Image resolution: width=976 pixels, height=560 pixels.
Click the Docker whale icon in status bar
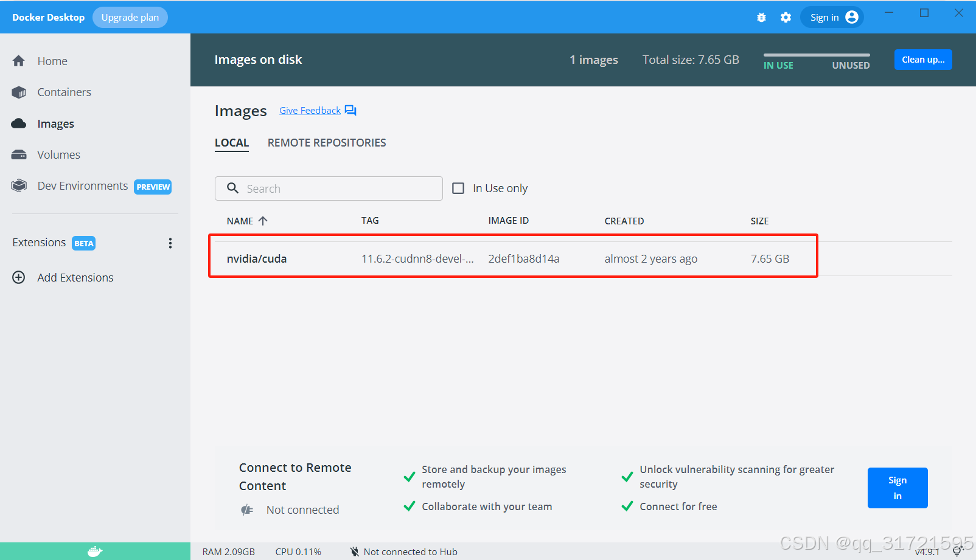click(95, 551)
